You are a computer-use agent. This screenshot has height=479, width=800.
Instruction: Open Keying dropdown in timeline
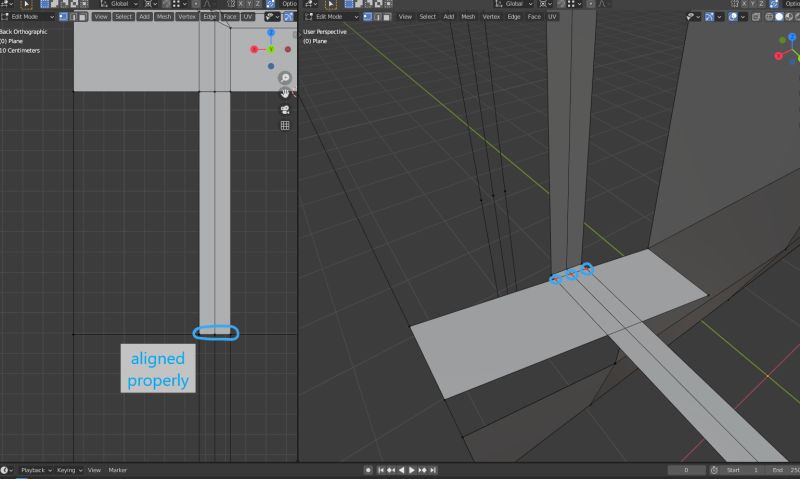pyautogui.click(x=69, y=470)
